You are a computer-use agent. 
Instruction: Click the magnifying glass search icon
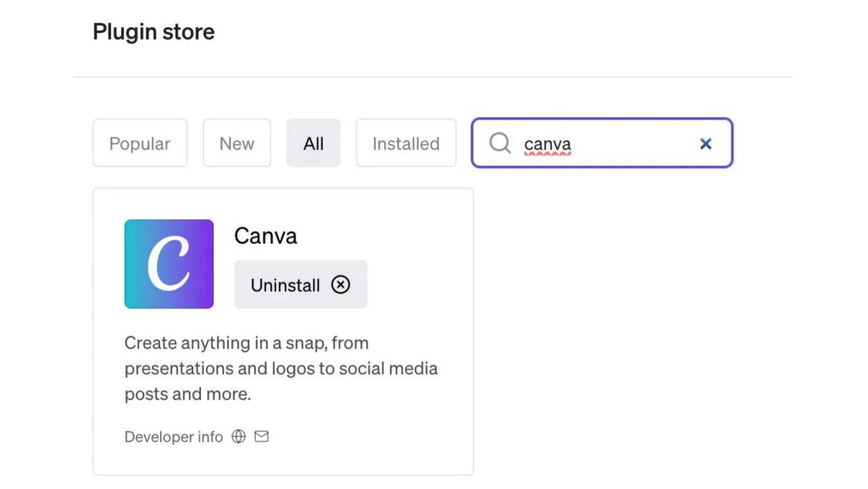tap(500, 143)
